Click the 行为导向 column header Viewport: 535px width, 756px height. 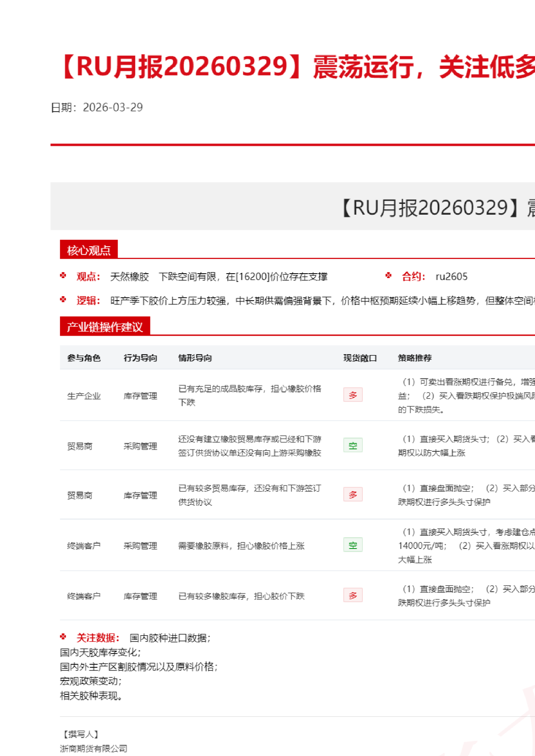141,358
